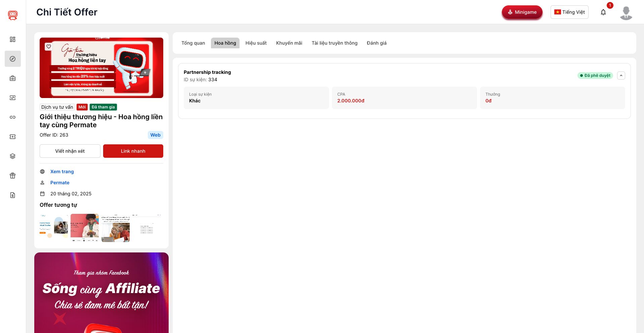The width and height of the screenshot is (644, 333).
Task: Open the briefcase icon in sidebar
Action: 13,78
